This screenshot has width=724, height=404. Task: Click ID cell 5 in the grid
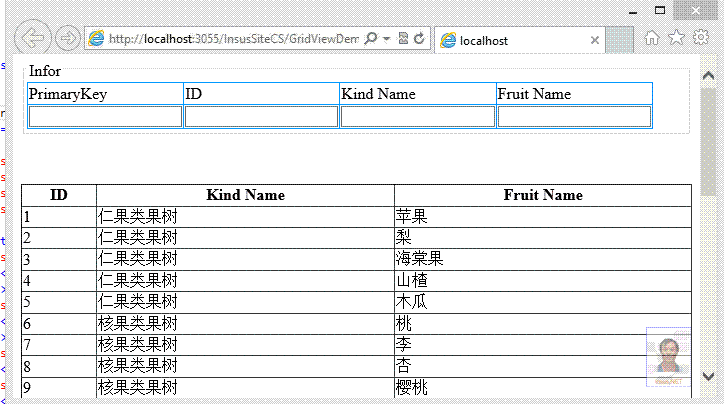pos(59,302)
